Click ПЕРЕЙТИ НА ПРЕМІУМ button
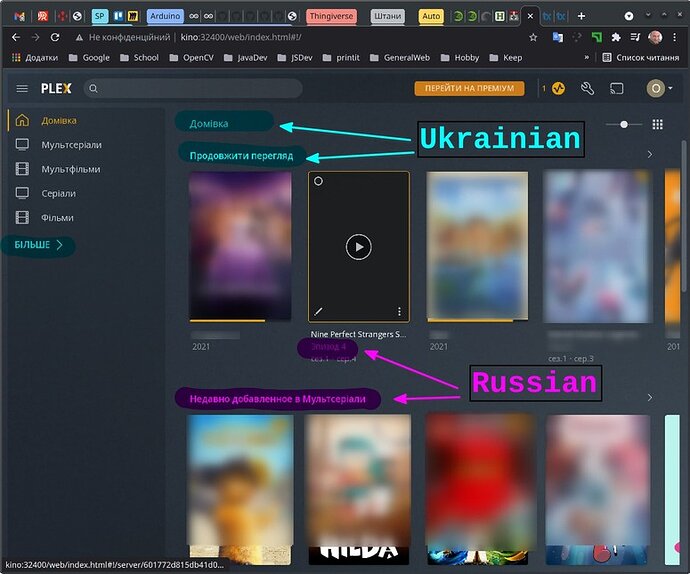The image size is (690, 574). pos(470,88)
